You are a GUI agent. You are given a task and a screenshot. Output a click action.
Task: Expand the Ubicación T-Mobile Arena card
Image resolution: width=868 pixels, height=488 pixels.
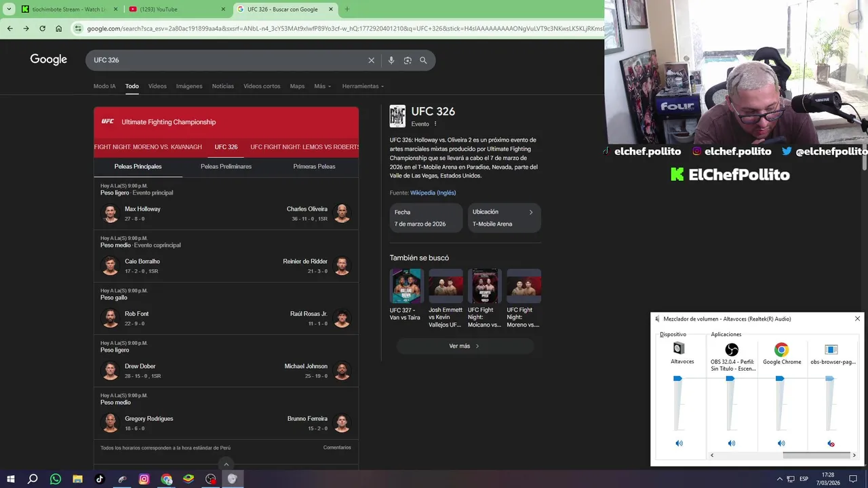pyautogui.click(x=504, y=218)
